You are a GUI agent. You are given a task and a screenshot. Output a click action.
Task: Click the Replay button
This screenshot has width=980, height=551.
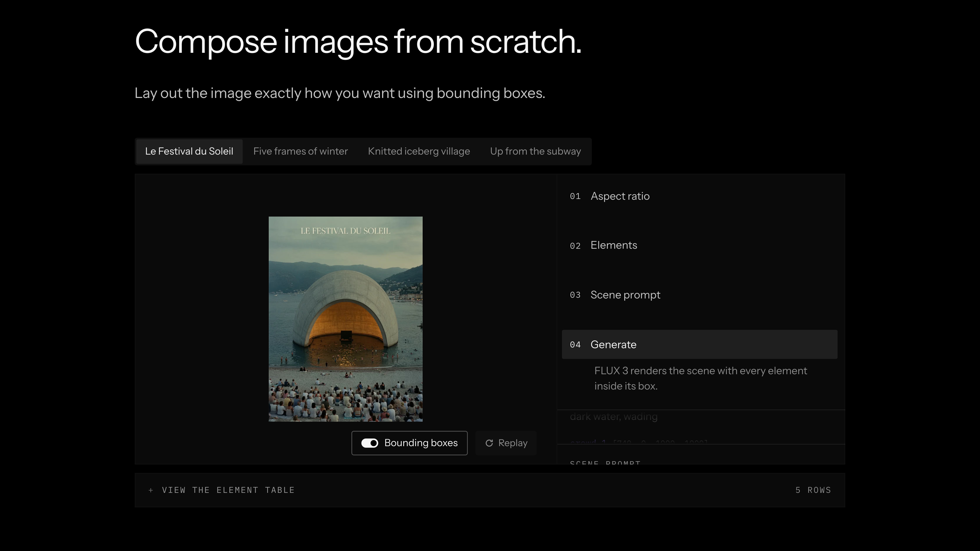[506, 443]
